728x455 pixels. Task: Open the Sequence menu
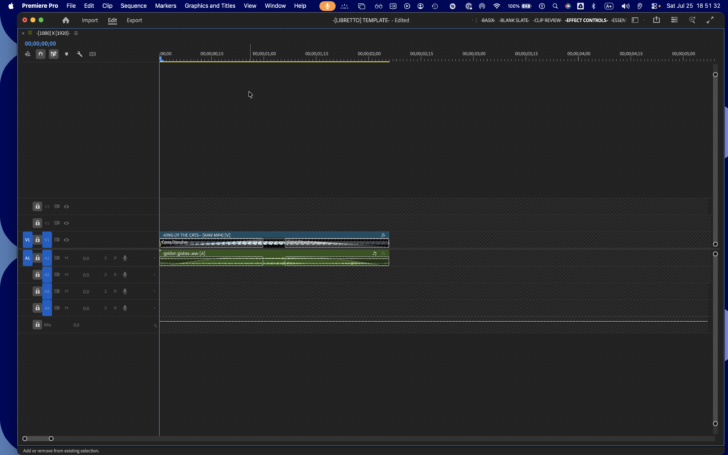pyautogui.click(x=133, y=6)
